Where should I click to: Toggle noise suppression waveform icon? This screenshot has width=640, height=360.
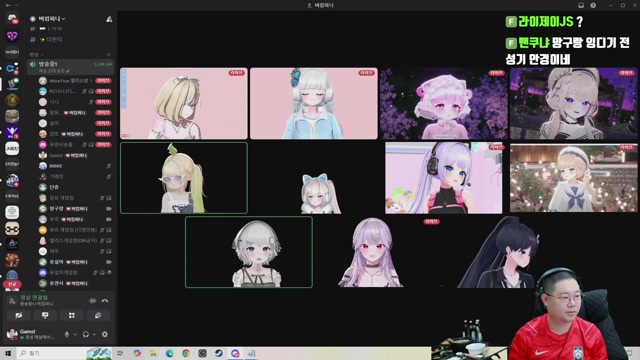[93, 301]
